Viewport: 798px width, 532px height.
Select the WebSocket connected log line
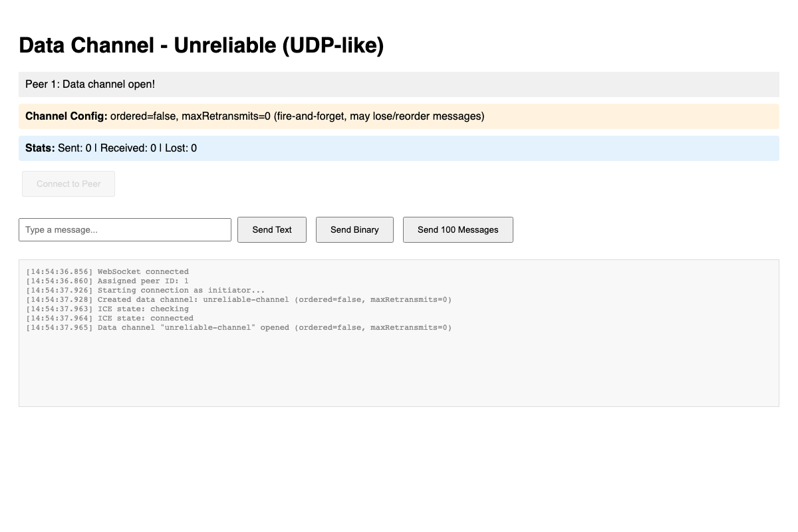pyautogui.click(x=106, y=271)
